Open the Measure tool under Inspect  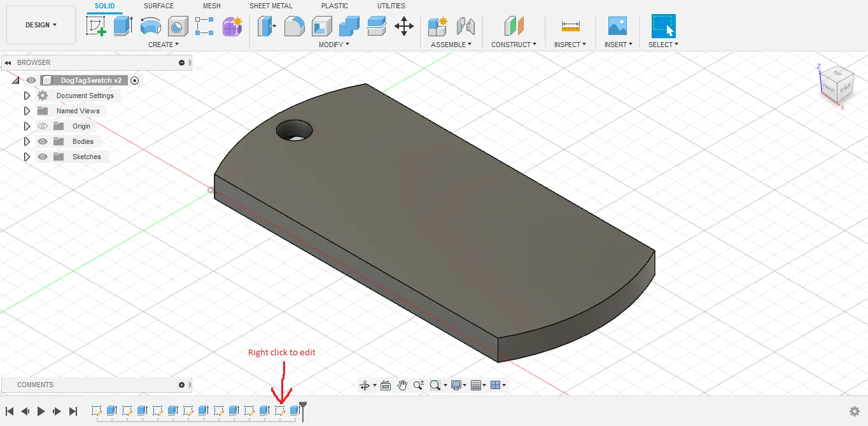570,25
